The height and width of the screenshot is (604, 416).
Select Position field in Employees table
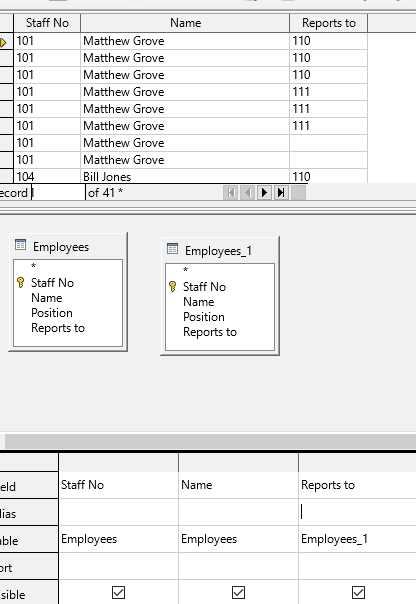point(52,313)
